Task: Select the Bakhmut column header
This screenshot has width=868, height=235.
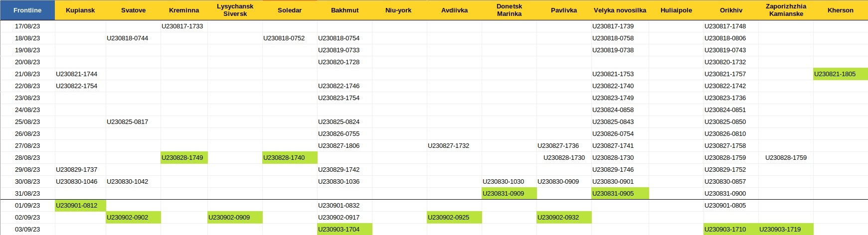Action: [x=345, y=10]
